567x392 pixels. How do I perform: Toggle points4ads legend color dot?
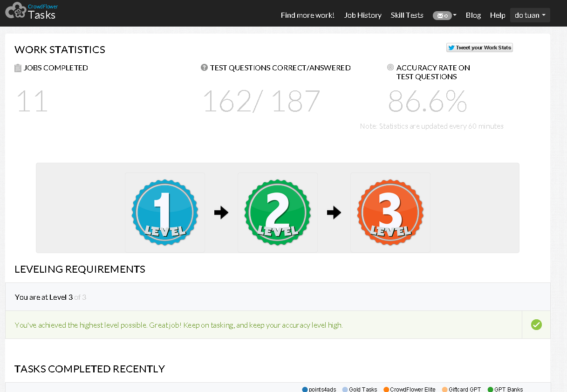point(305,390)
